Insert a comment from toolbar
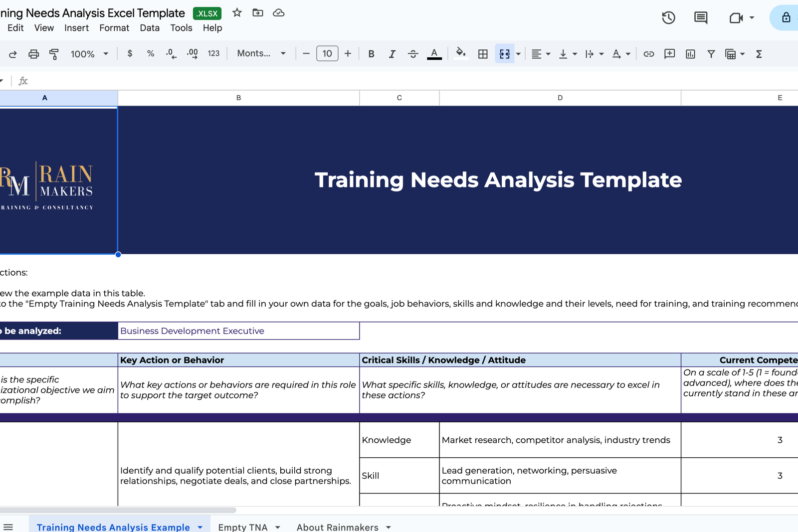The width and height of the screenshot is (798, 532). pos(669,54)
